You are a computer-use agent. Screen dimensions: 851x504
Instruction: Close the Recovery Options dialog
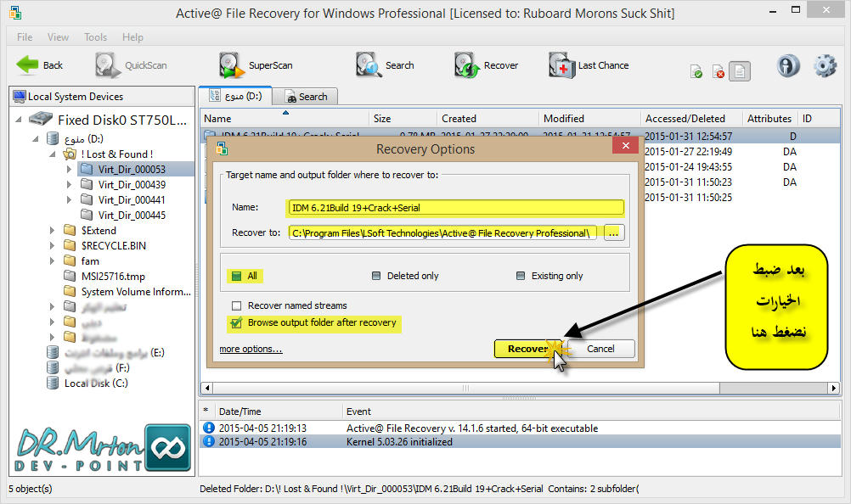(625, 145)
